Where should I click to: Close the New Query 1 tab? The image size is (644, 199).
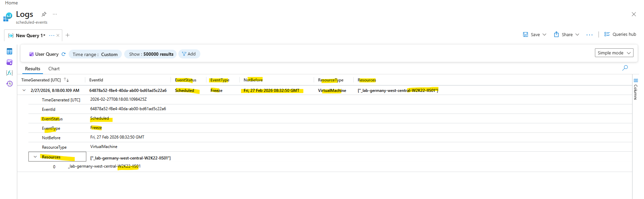point(58,35)
